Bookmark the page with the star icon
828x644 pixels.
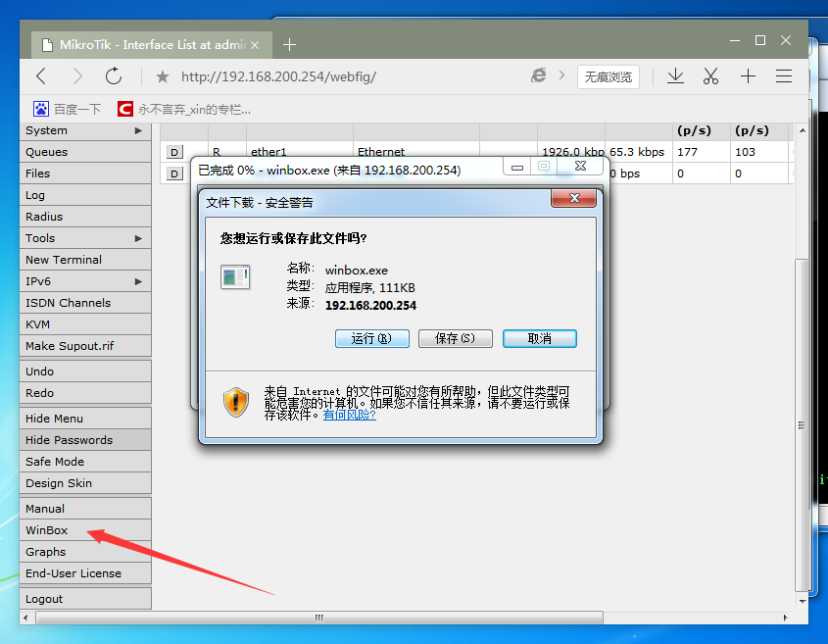[162, 77]
